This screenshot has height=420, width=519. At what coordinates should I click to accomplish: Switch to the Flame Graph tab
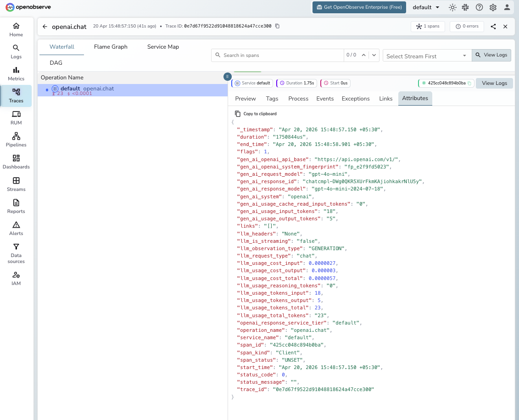tap(110, 46)
